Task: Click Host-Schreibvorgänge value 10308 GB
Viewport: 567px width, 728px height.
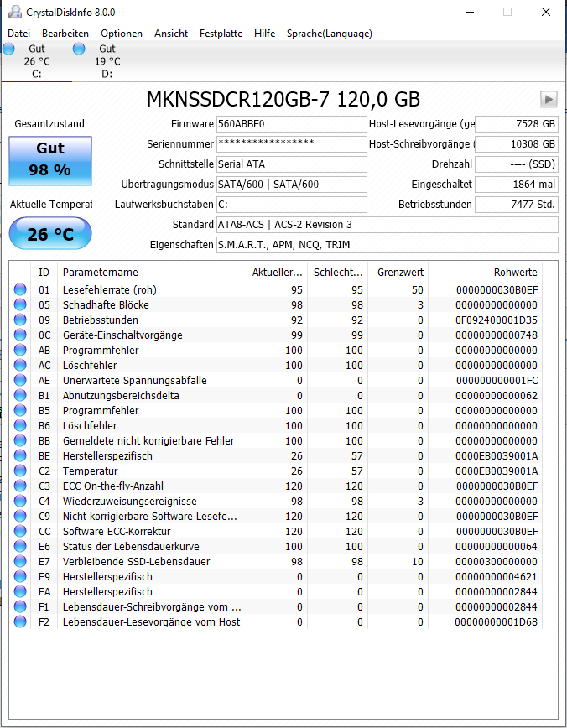Action: [517, 144]
